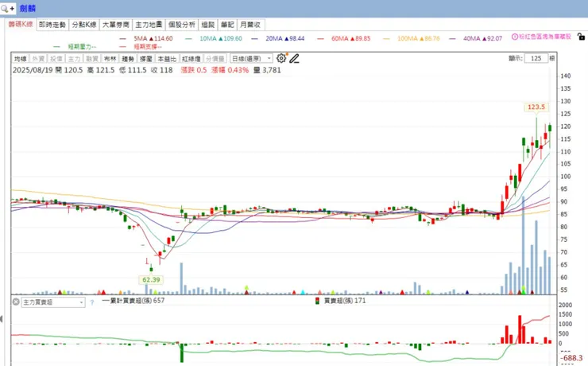This screenshot has height=366, width=588.
Task: Toggle the padlock lock icon
Action: pyautogui.click(x=582, y=37)
